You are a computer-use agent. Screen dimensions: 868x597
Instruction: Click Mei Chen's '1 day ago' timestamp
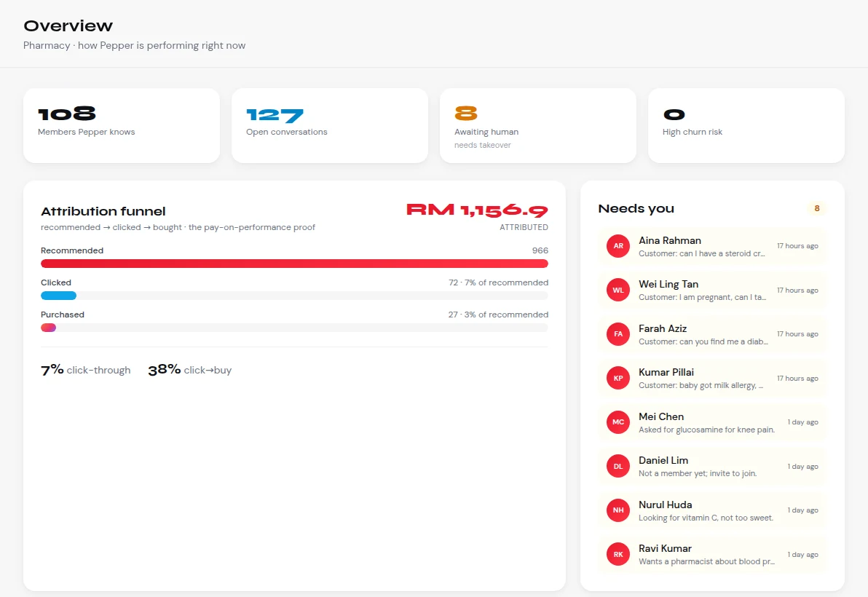click(802, 422)
